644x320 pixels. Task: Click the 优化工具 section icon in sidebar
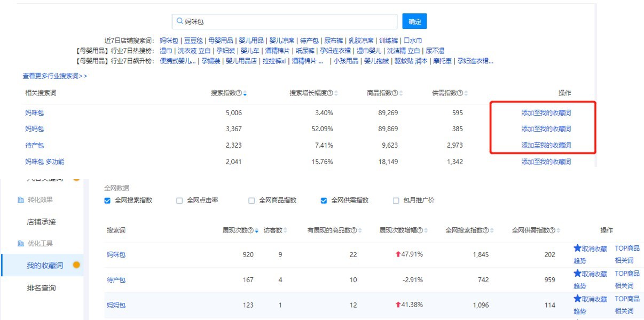(x=21, y=244)
